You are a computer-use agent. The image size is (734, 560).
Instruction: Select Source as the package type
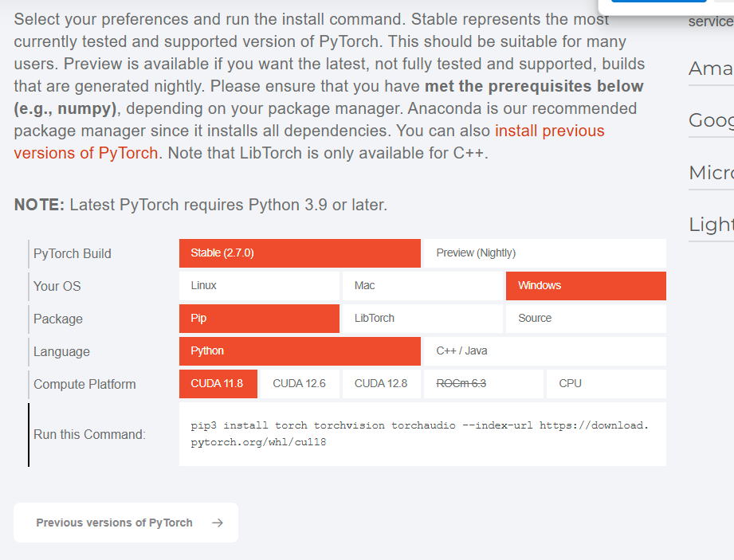[x=586, y=319]
